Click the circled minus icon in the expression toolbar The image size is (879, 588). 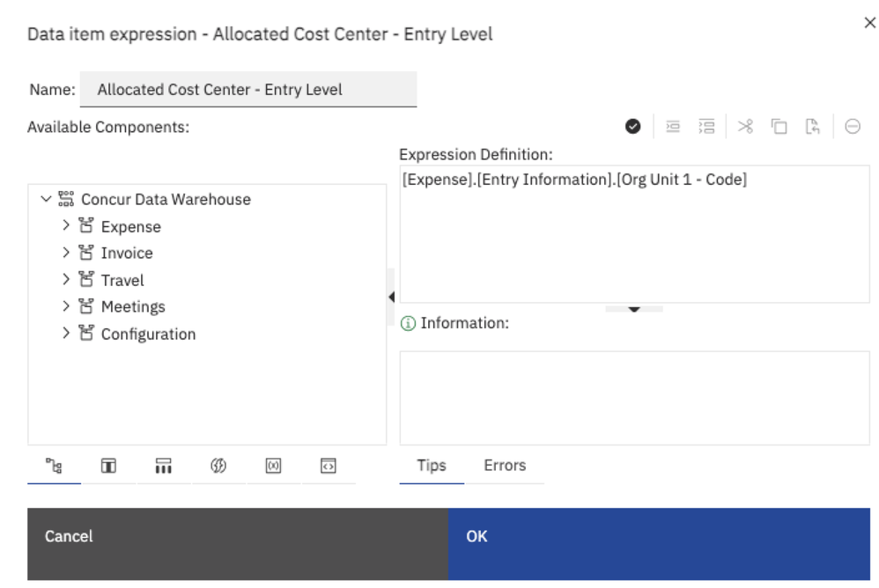(852, 127)
